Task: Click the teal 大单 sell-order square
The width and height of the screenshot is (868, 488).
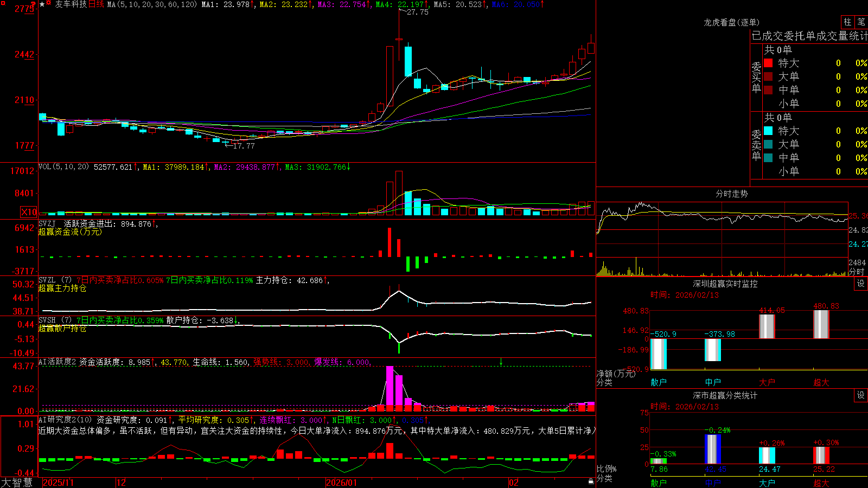Action: point(768,144)
